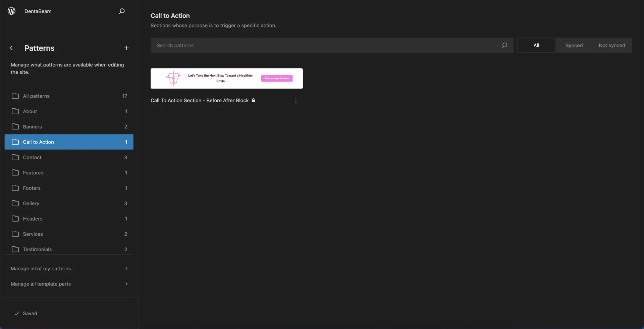The image size is (644, 329).
Task: Open the Footers patterns category
Action: (69, 188)
